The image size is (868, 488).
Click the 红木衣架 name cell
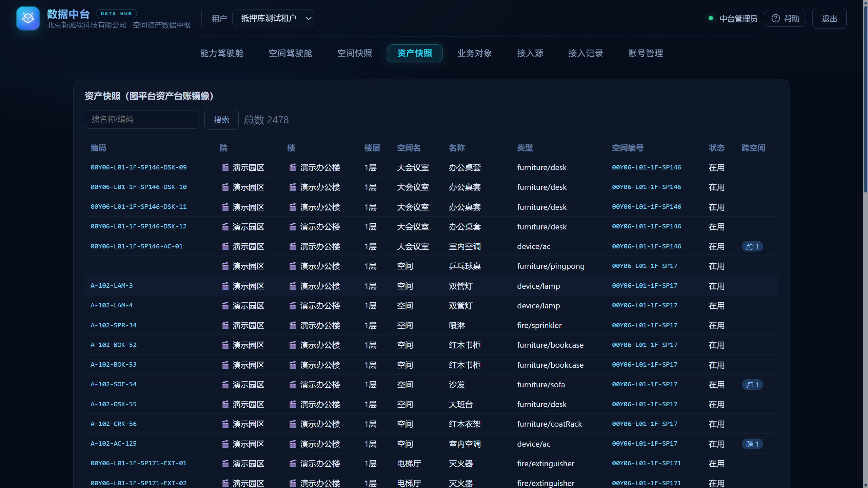(465, 424)
